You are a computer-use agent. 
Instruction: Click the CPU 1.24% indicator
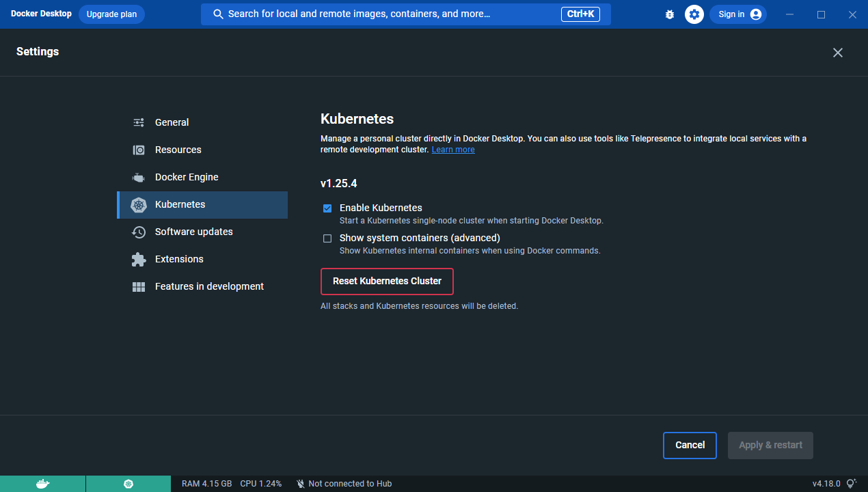tap(260, 484)
